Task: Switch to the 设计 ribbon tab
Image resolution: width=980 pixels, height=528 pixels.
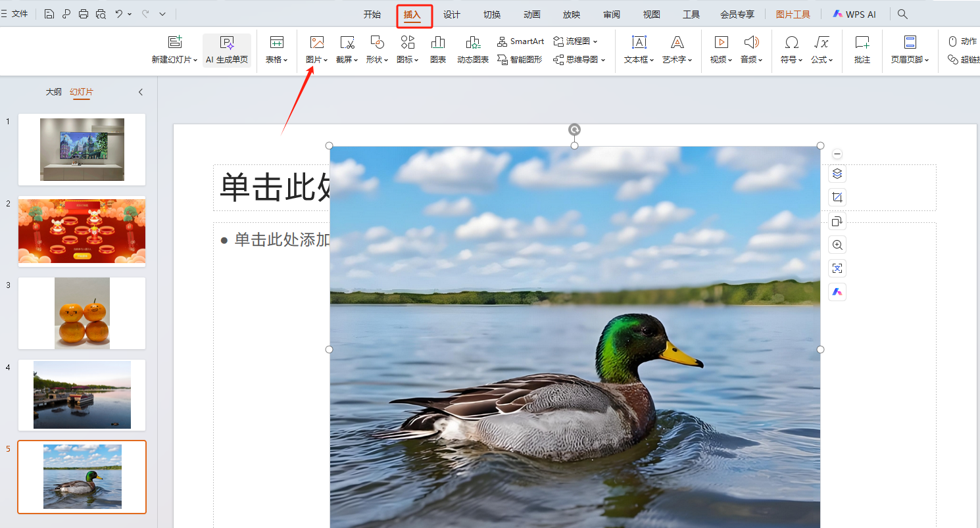Action: (x=451, y=13)
